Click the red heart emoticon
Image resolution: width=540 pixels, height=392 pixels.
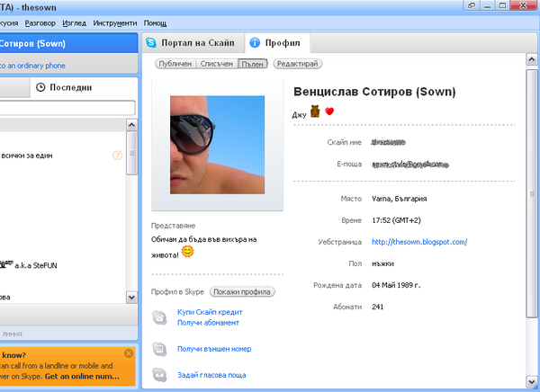coord(329,111)
